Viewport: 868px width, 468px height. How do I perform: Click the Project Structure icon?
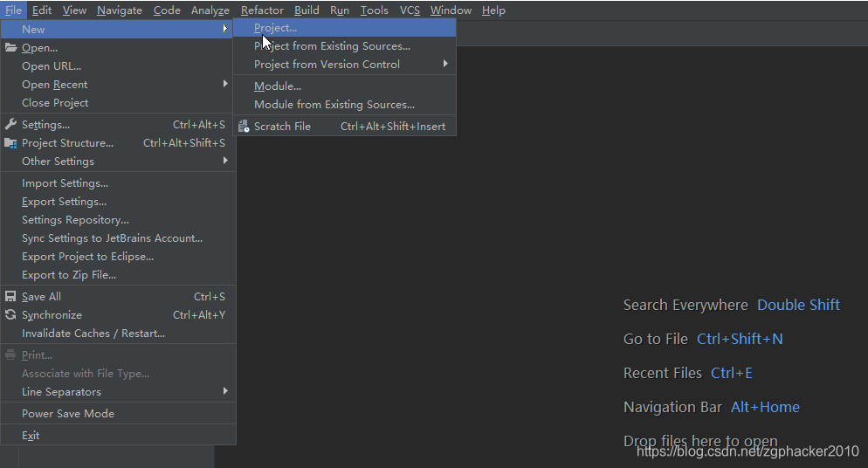point(10,142)
